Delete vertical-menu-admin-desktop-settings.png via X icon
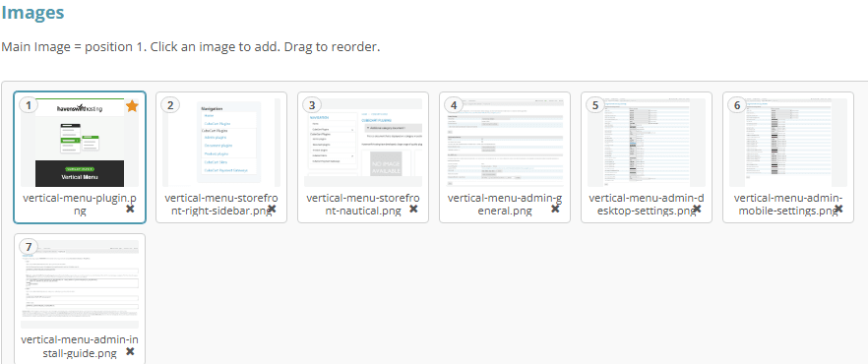Image resolution: width=868 pixels, height=364 pixels. pyautogui.click(x=697, y=209)
